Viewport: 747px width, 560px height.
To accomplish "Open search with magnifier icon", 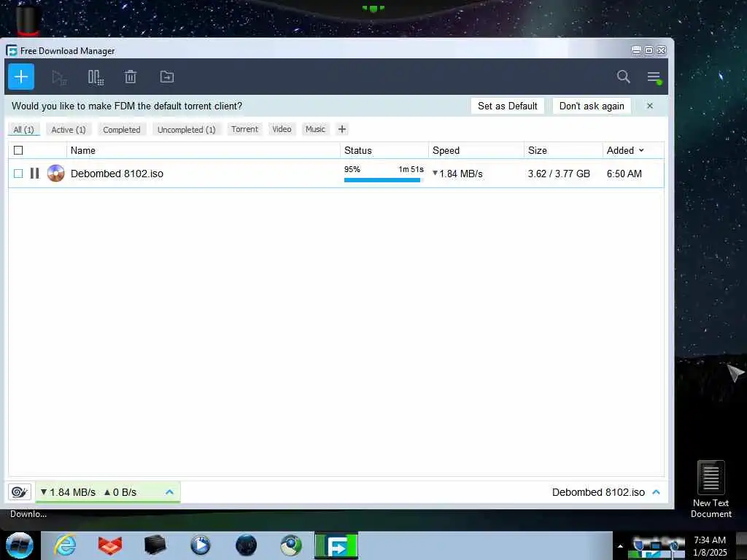I will (x=623, y=77).
